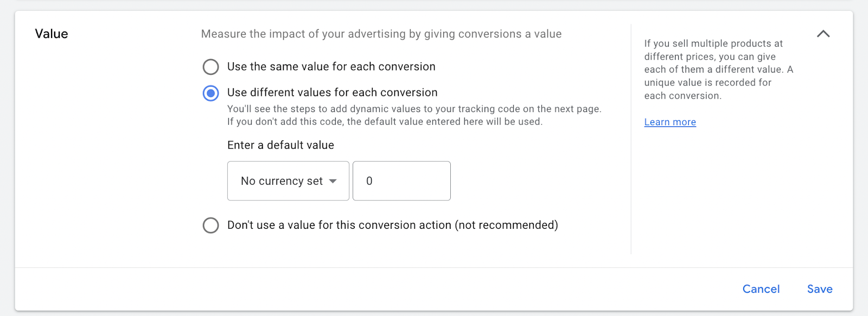Click the dynamic values tracking code helper text
This screenshot has width=868, height=316.
[x=414, y=115]
